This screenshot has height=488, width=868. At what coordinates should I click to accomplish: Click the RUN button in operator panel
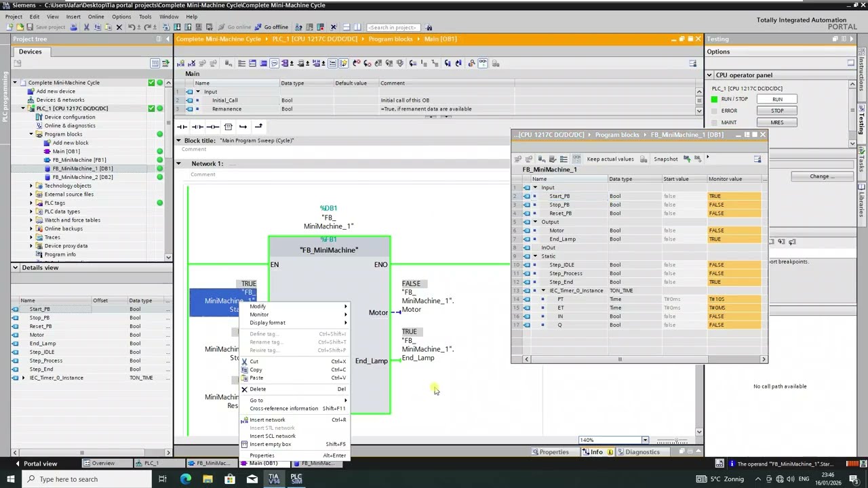tap(777, 99)
